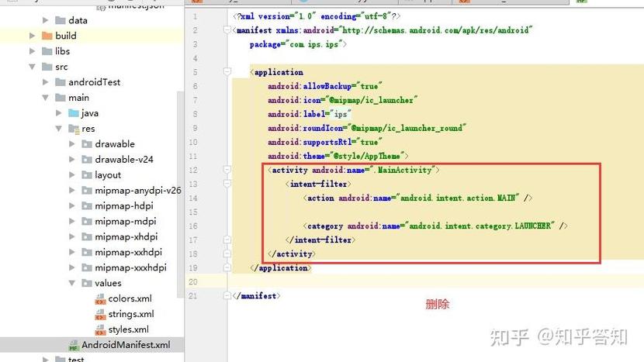
Task: Select the AndroidManifest.xml file icon
Action: [x=74, y=345]
